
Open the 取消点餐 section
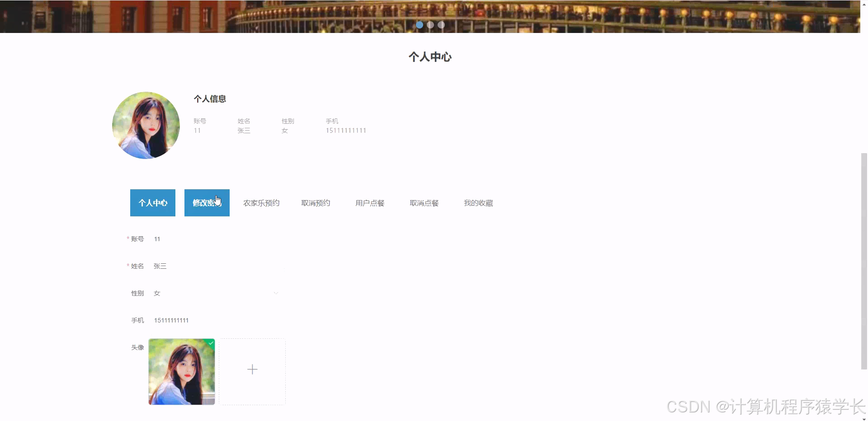pyautogui.click(x=424, y=203)
